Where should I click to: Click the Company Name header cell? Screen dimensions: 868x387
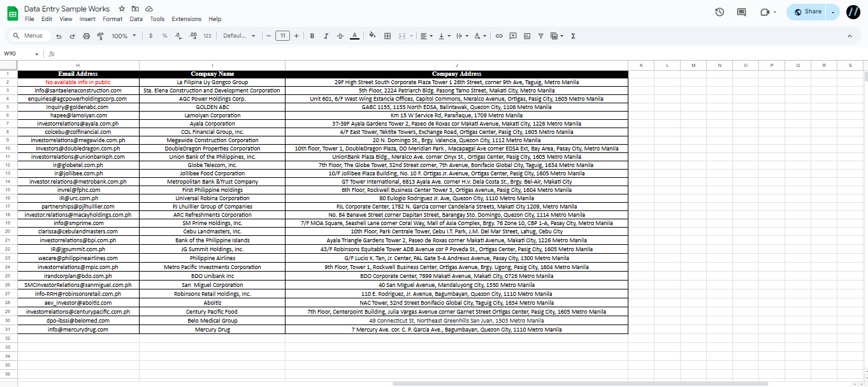(x=212, y=74)
